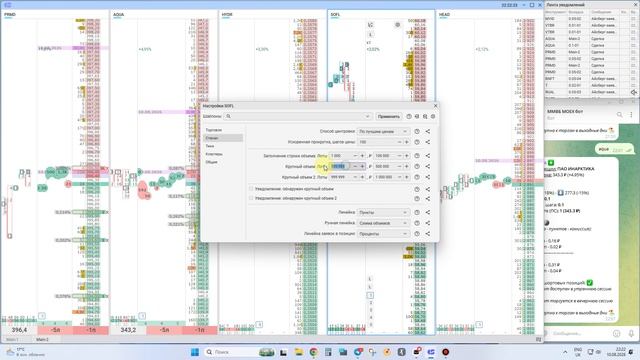Open the Ручная линейка dropdown
Viewport: 640px width, 360px height.
click(x=383, y=223)
